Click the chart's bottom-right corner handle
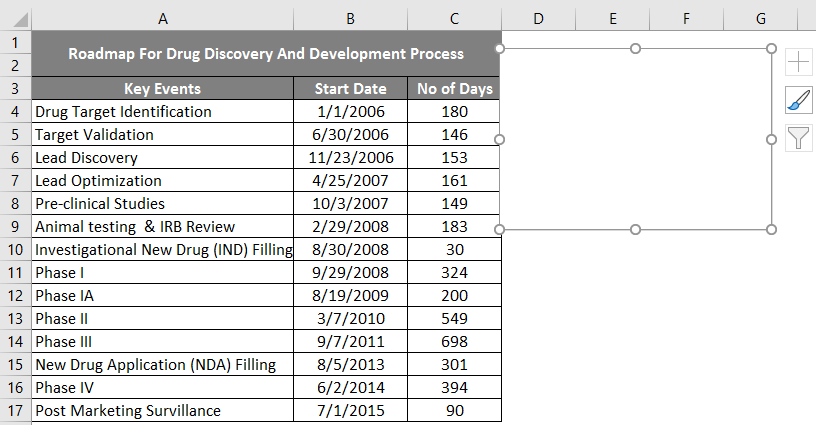 pyautogui.click(x=771, y=230)
